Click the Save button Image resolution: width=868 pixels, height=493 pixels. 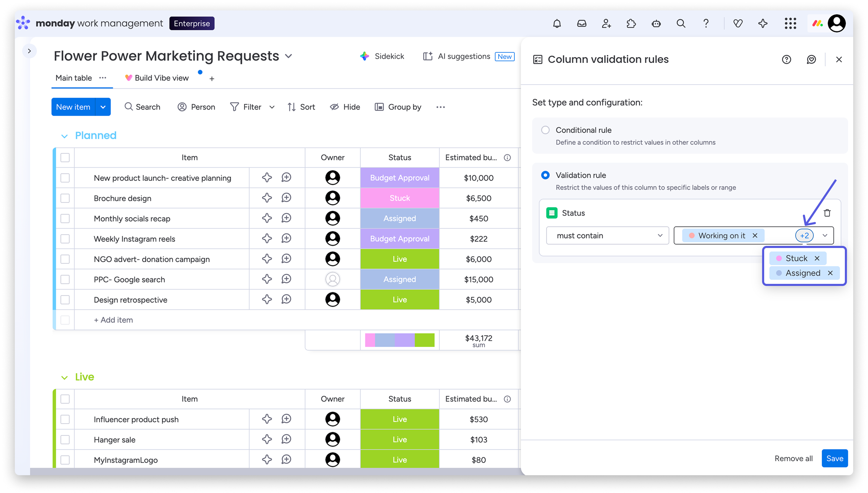coord(834,459)
